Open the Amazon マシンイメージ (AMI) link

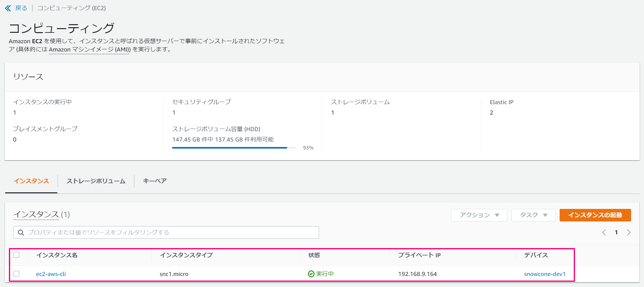(x=88, y=49)
